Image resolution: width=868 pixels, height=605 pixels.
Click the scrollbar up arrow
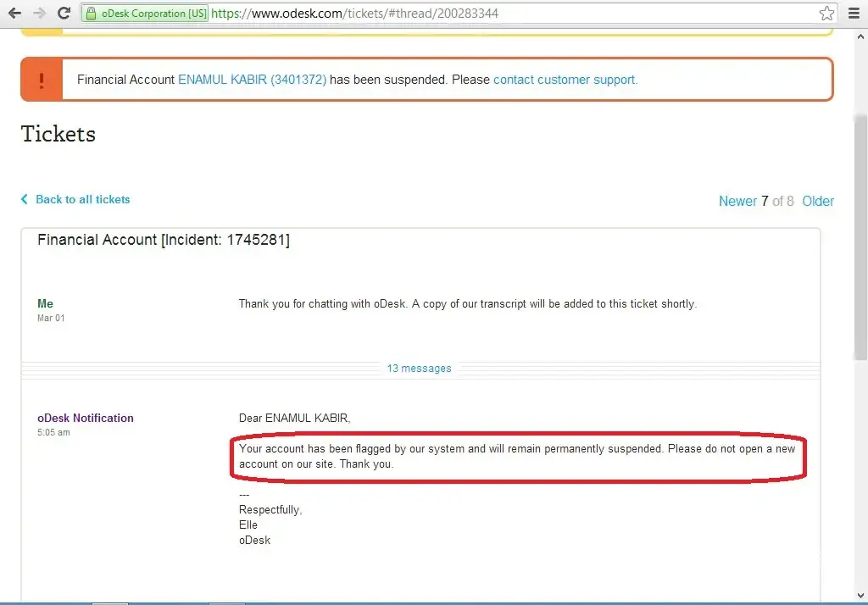(860, 36)
